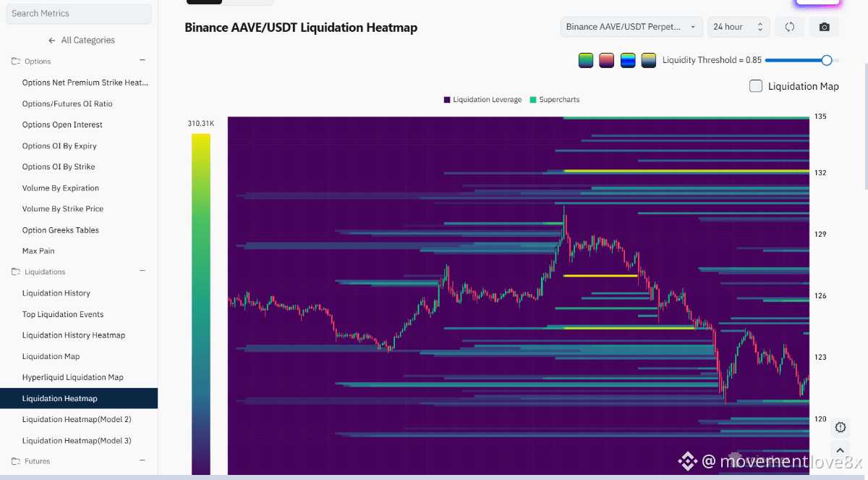The height and width of the screenshot is (480, 868).
Task: Open Option Greeks Tables
Action: (x=61, y=230)
